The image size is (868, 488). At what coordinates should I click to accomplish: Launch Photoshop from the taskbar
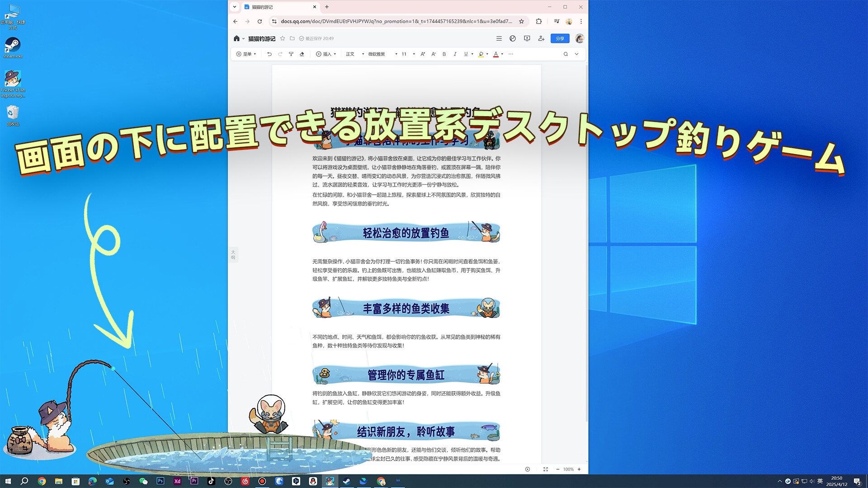160,481
